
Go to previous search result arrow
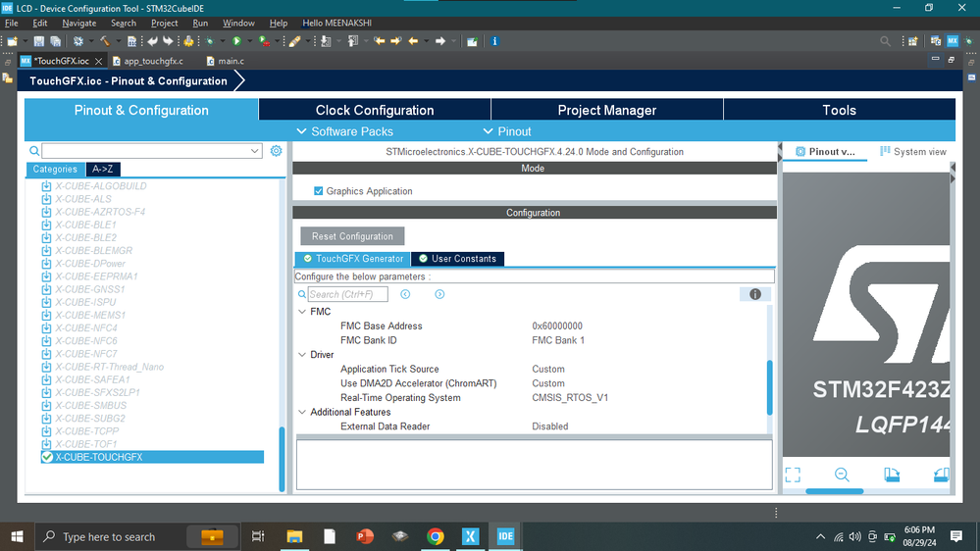point(405,294)
